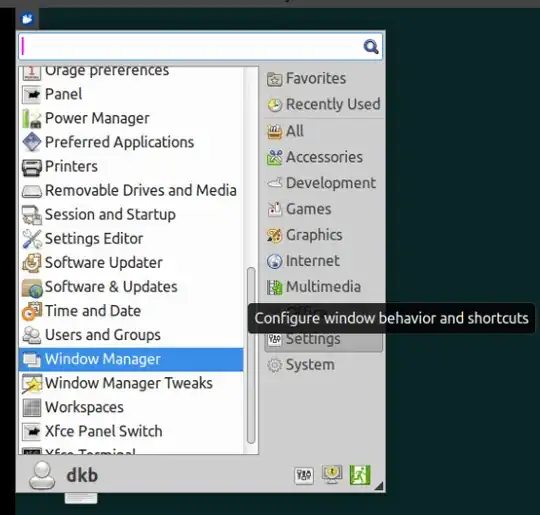Launch Settings Editor via tools icon

32,239
